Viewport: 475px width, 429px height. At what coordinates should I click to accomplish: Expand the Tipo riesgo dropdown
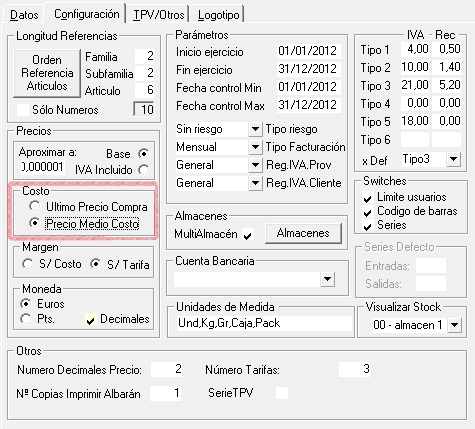(x=255, y=129)
